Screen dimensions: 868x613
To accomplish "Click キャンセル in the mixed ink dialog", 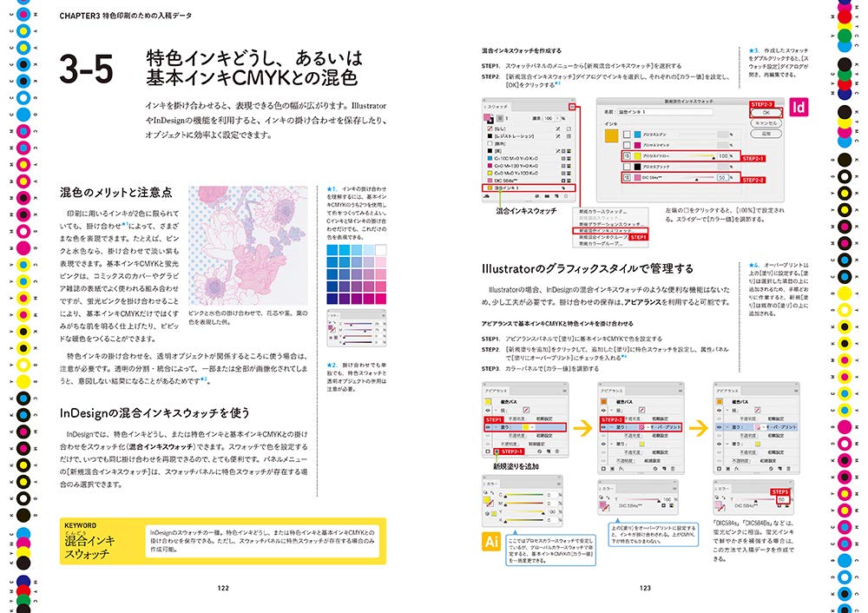I will click(766, 123).
